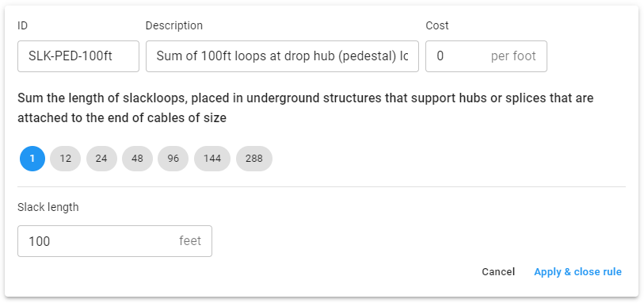Image resolution: width=644 pixels, height=303 pixels.
Task: Enable the 96 cable size chip
Action: pyautogui.click(x=173, y=159)
